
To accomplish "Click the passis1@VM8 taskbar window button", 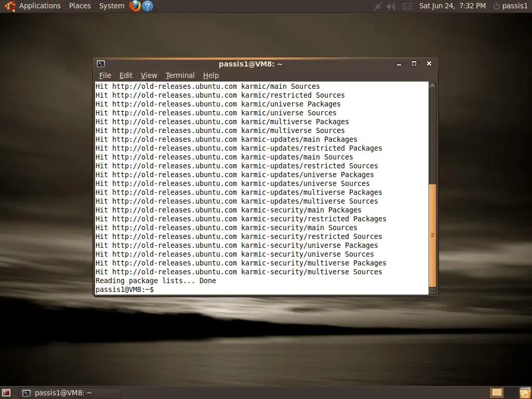I will click(x=70, y=393).
